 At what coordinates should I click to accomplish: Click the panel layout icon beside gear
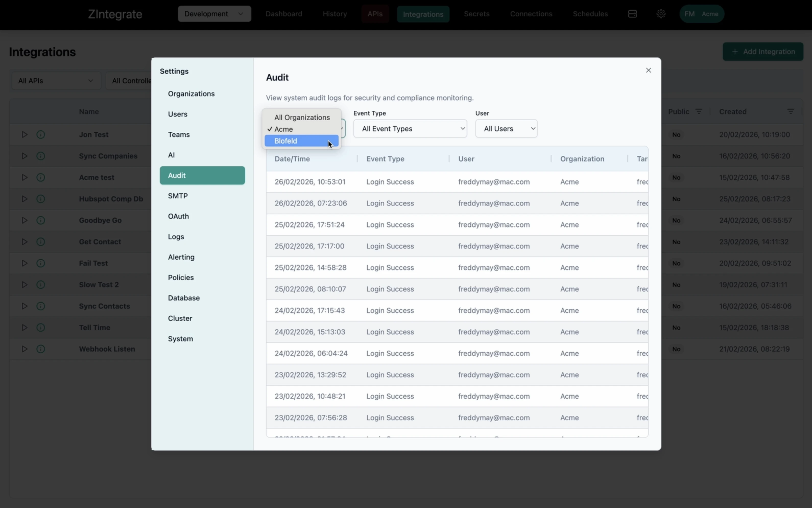632,14
